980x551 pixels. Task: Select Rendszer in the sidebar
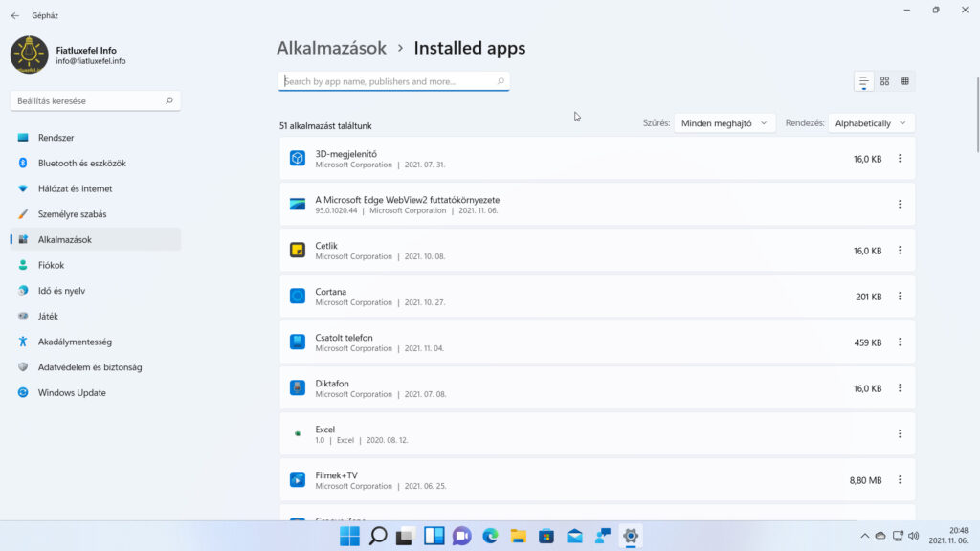click(95, 138)
